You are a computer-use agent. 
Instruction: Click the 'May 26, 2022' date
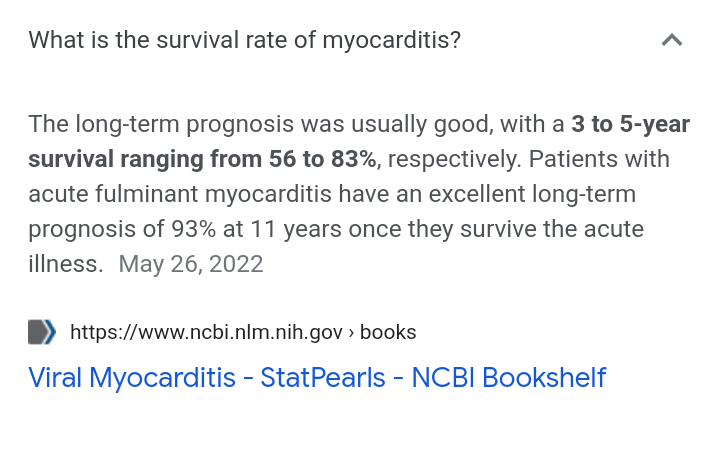[191, 264]
